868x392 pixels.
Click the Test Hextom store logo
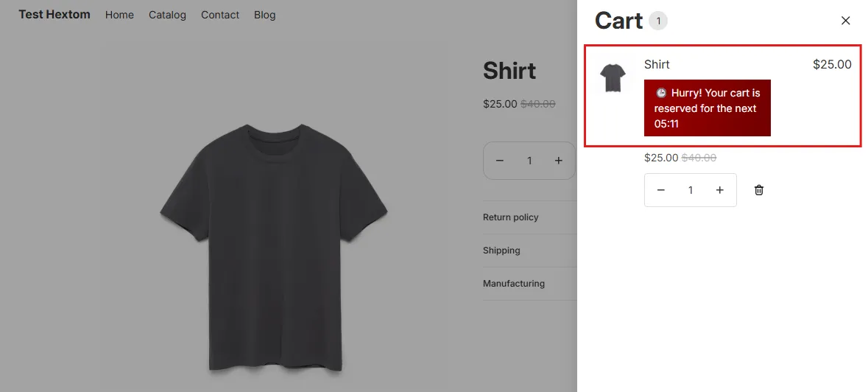click(54, 15)
